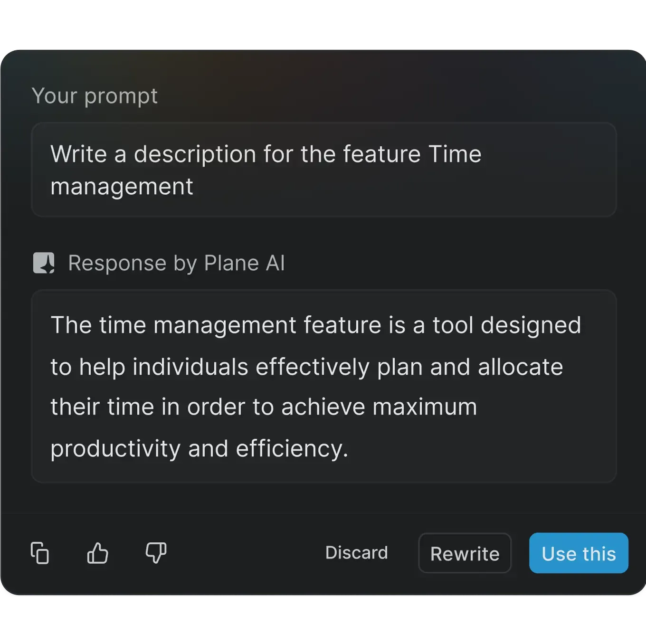Click the Response by Plane AI heading
This screenshot has height=644, width=646.
click(x=176, y=263)
